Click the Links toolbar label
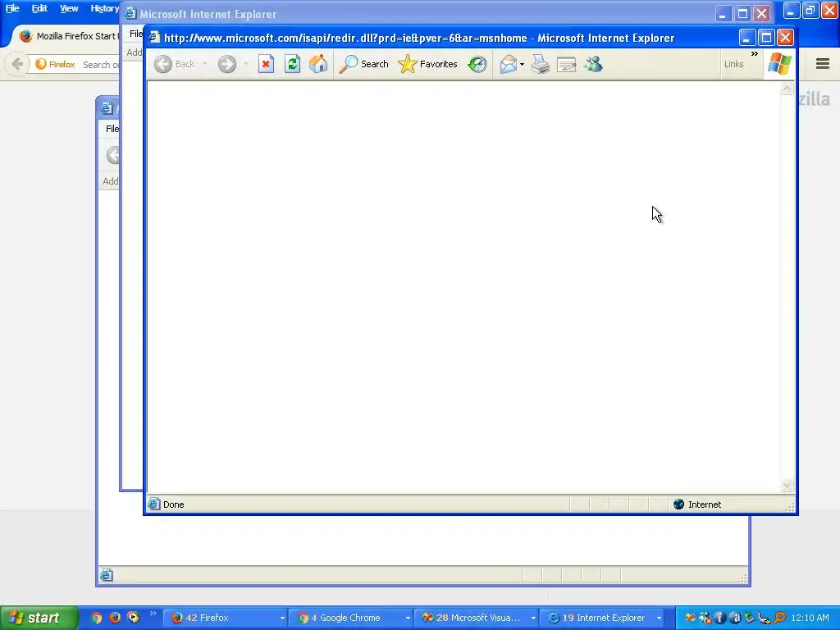840x630 pixels. coord(734,64)
